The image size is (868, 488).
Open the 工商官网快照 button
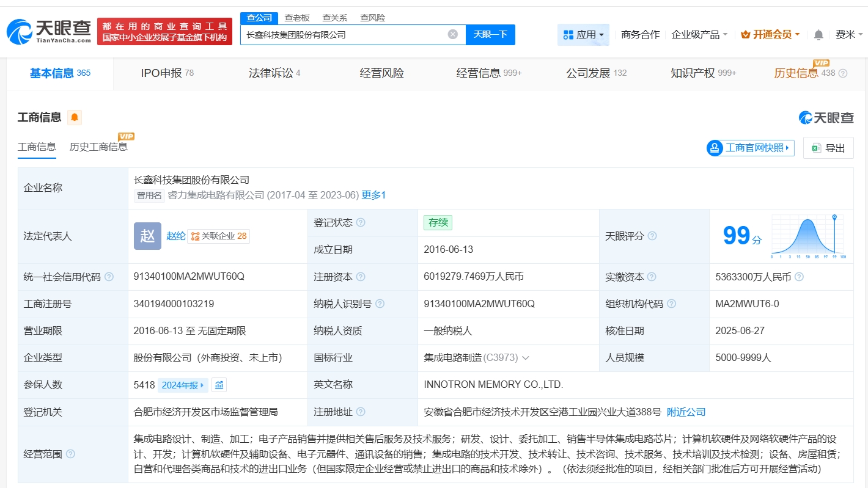[x=751, y=148]
